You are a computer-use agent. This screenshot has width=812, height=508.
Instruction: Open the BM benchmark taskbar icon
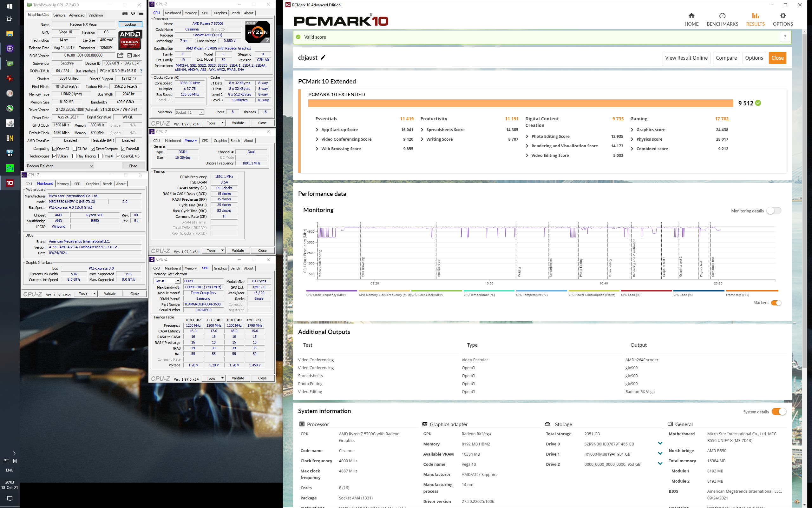[x=10, y=138]
